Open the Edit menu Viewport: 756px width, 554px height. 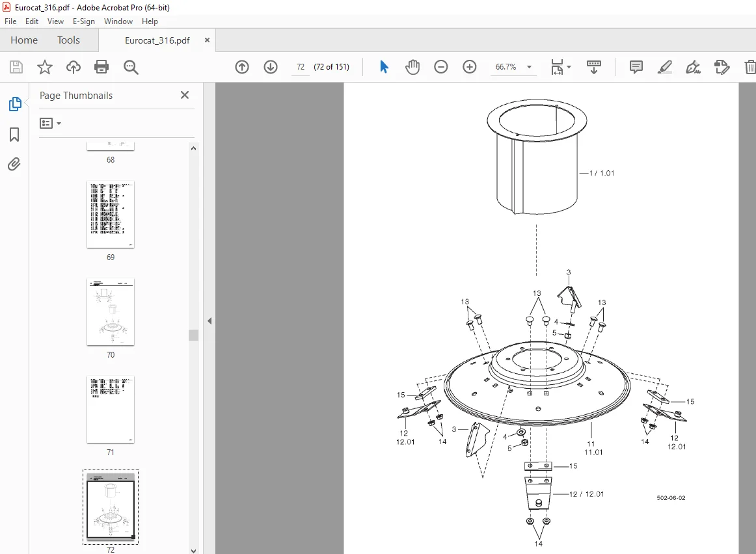pos(32,21)
